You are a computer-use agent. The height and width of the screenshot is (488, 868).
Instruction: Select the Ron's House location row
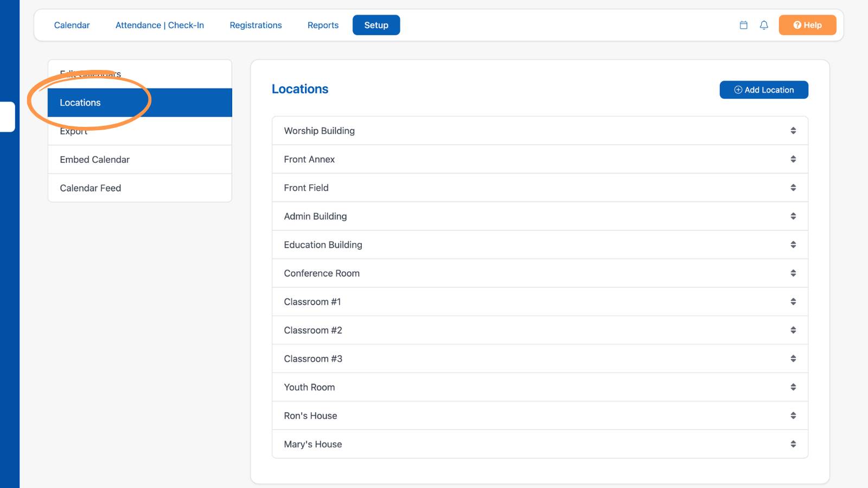click(x=540, y=415)
